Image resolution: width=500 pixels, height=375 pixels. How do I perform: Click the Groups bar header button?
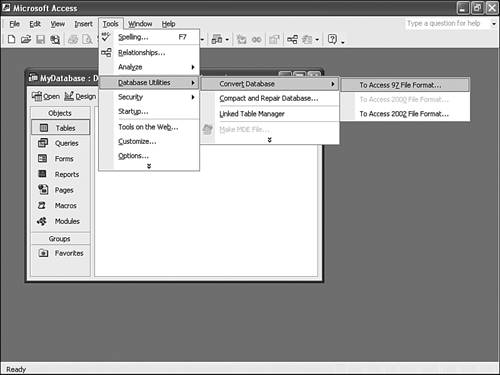(x=60, y=239)
